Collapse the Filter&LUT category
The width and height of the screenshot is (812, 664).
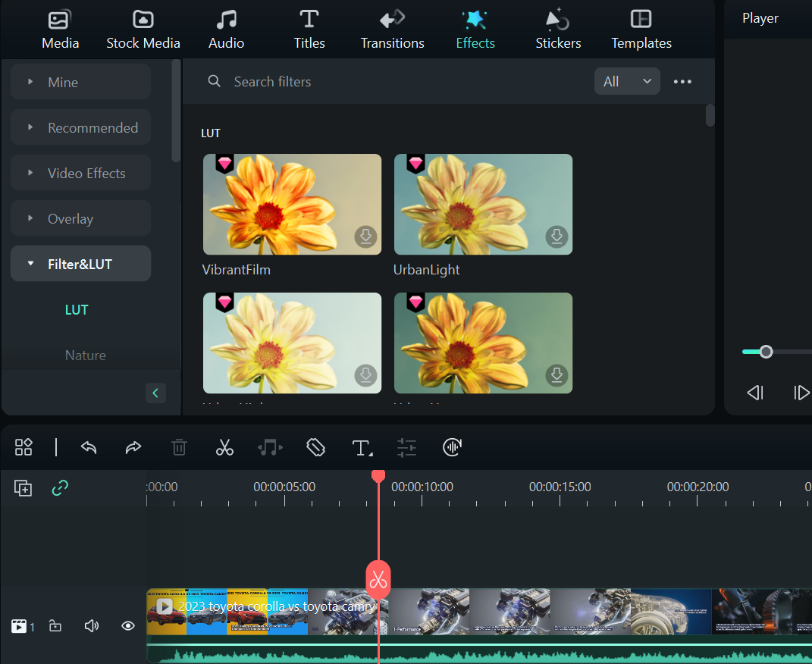(x=81, y=264)
